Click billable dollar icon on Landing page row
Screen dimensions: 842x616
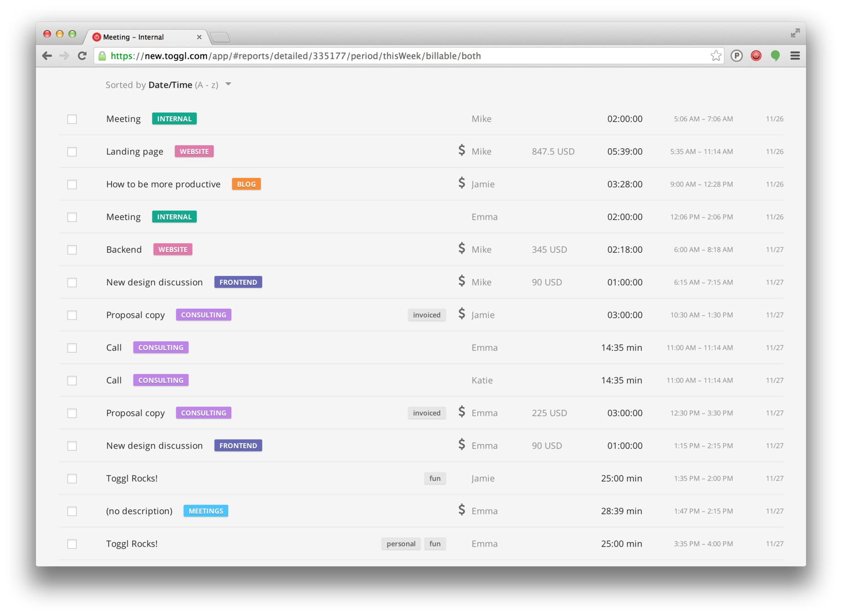[461, 151]
